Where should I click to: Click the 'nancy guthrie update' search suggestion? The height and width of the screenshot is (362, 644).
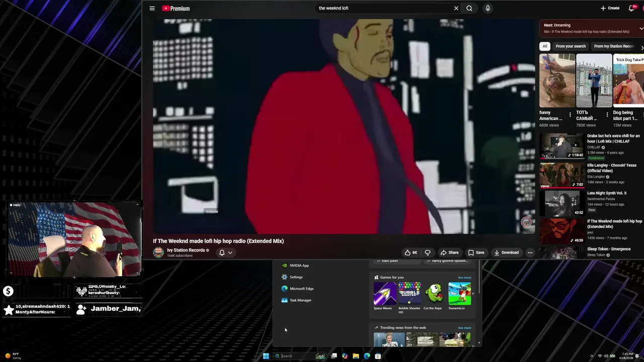447,261
